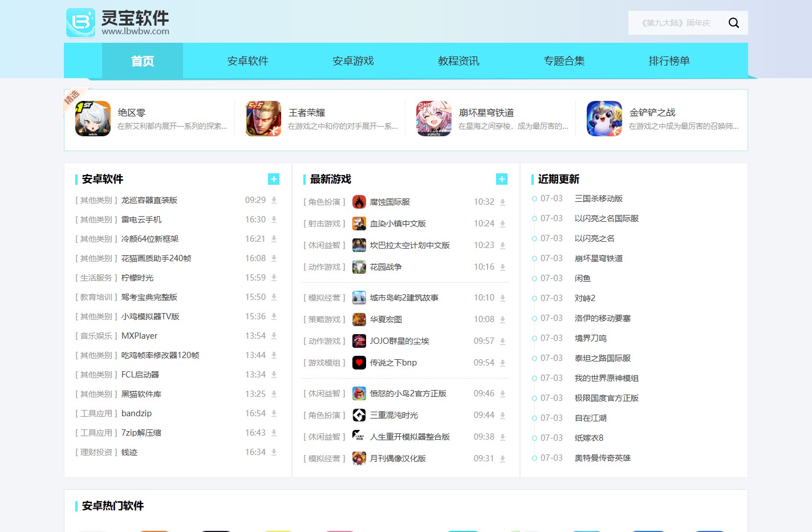Click the 三重混沌时光 game icon
Image resolution: width=812 pixels, height=532 pixels.
359,415
